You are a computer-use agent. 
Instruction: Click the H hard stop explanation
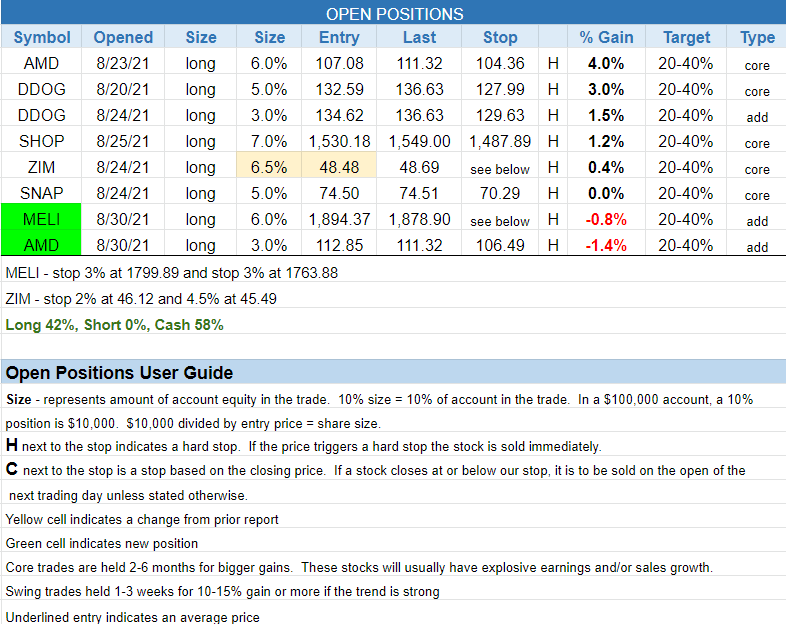(303, 446)
